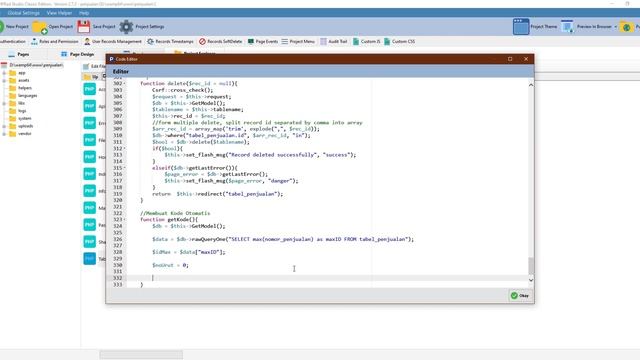Select the project root path node
The image size is (640, 360).
tap(36, 65)
